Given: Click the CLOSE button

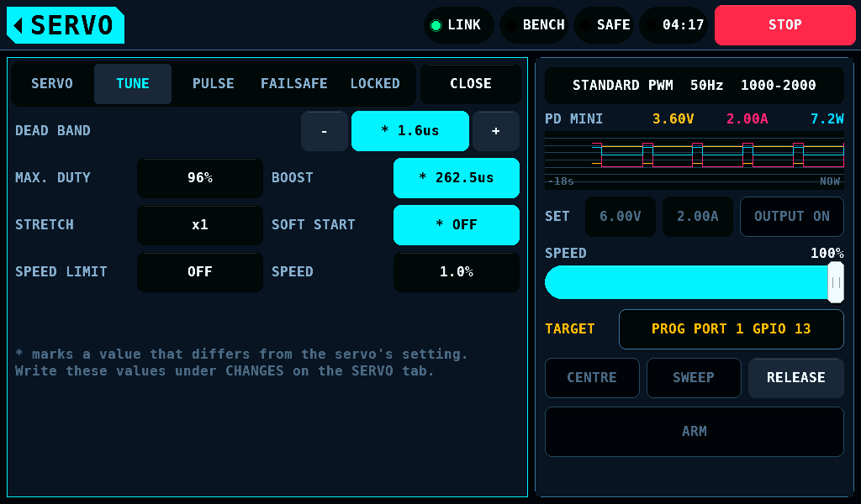Looking at the screenshot, I should (471, 84).
